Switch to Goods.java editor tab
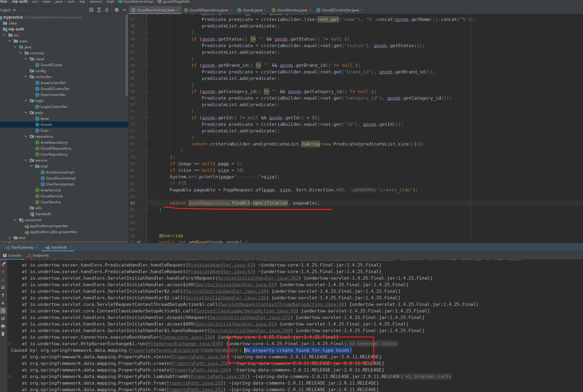The image size is (583, 392). point(252,10)
